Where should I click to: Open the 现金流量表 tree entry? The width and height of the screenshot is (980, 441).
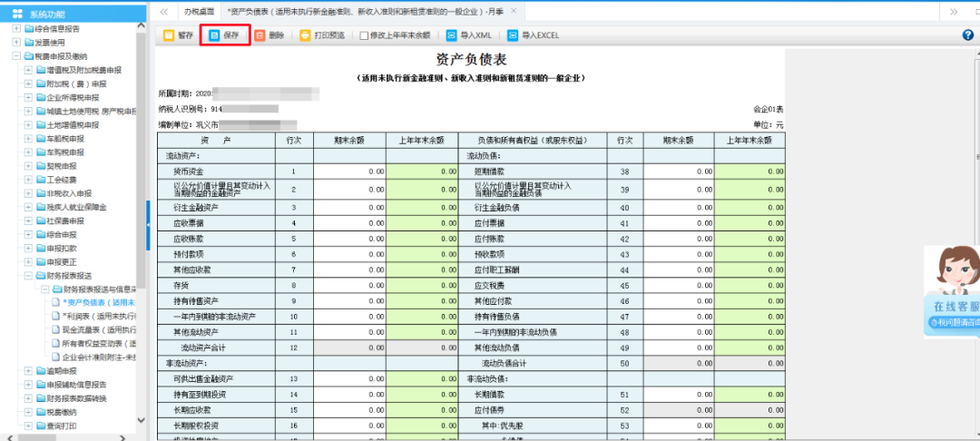click(x=100, y=329)
